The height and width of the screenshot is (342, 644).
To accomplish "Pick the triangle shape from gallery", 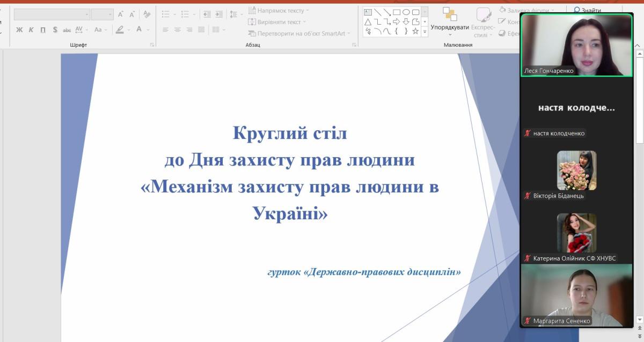I will [368, 22].
